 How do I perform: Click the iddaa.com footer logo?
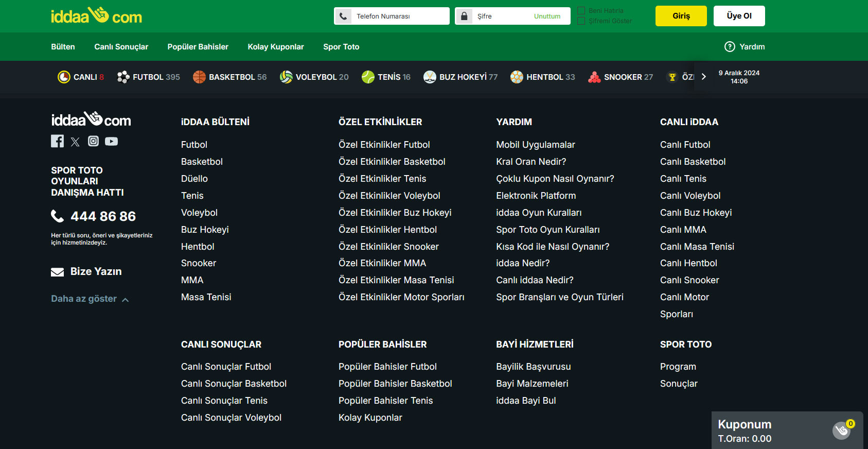tap(91, 119)
